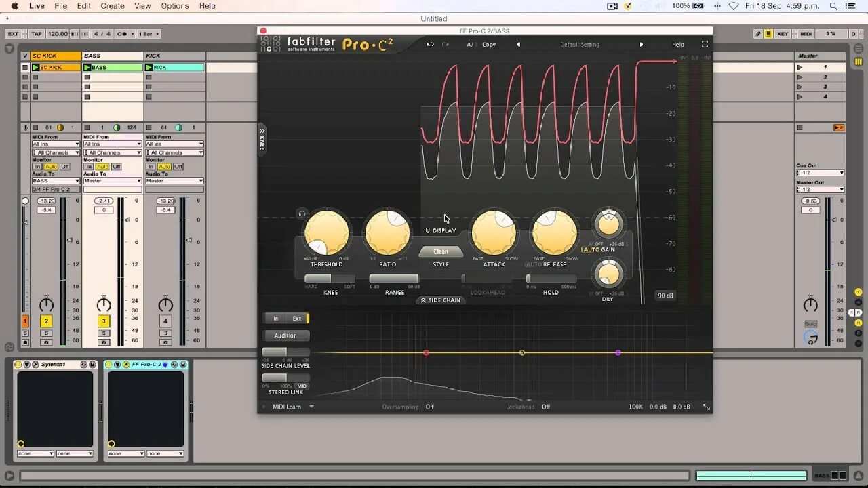Open Master Out 1/2 dropdown

click(820, 190)
